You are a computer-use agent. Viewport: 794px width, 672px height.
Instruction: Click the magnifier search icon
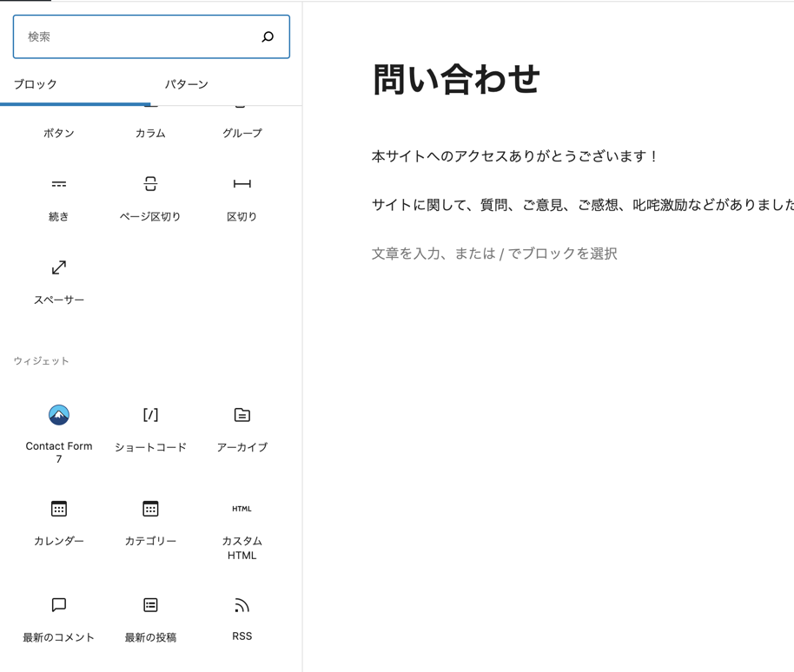(x=268, y=36)
